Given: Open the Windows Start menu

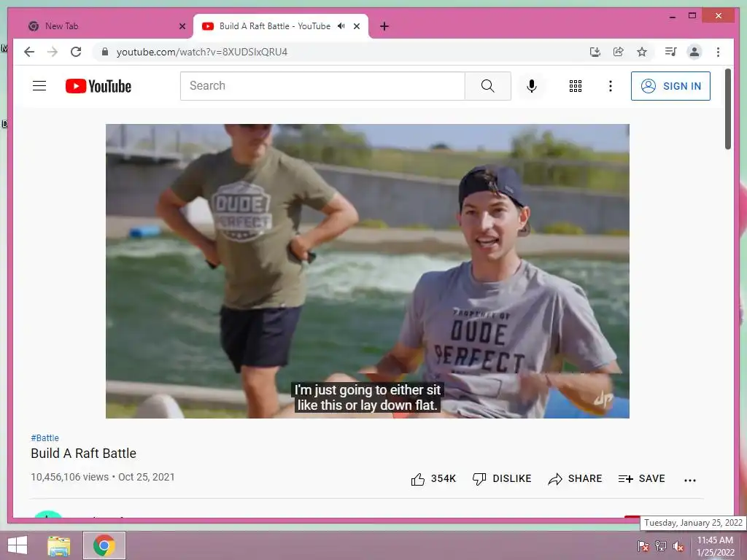Looking at the screenshot, I should point(18,545).
